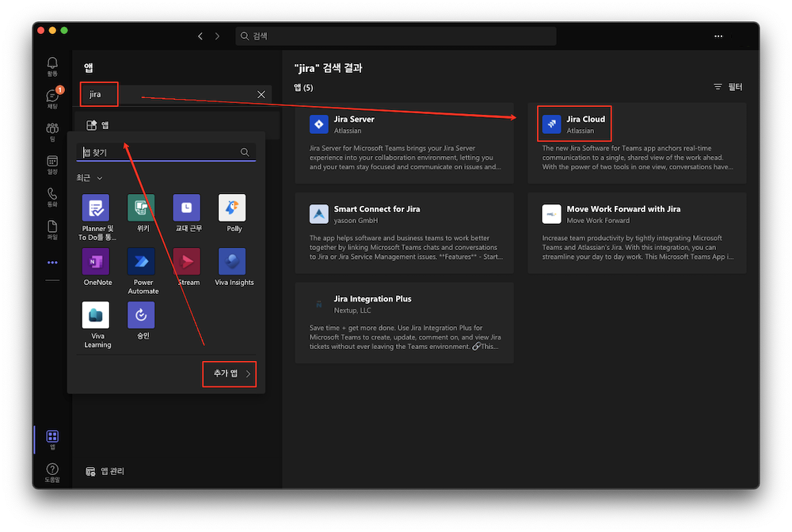The height and width of the screenshot is (532, 792).
Task: Open the Jira Server app card
Action: [405, 143]
